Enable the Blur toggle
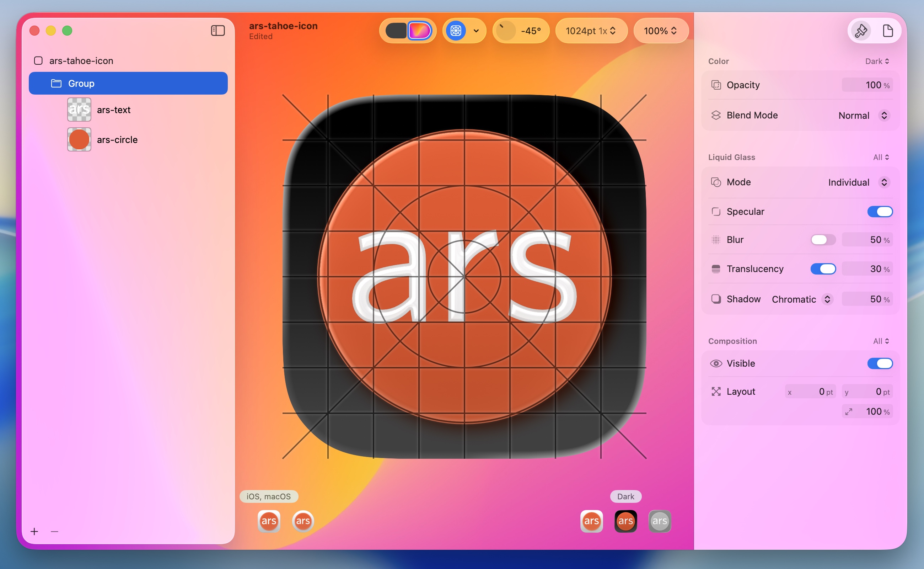The image size is (924, 569). [823, 240]
